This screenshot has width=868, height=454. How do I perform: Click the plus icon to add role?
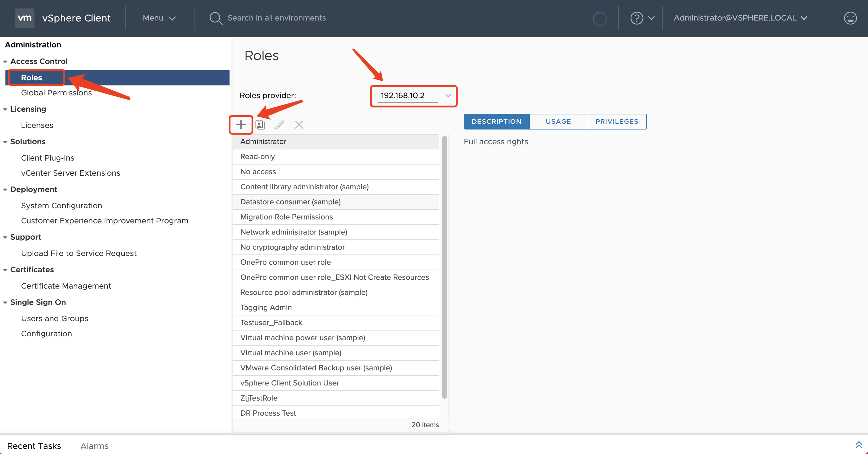[x=241, y=125]
